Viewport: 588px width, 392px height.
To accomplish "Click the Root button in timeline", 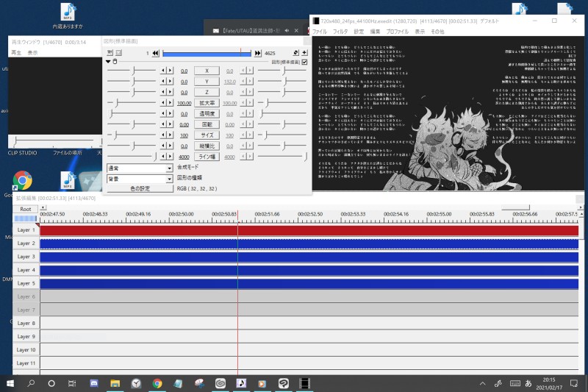I will coord(26,209).
